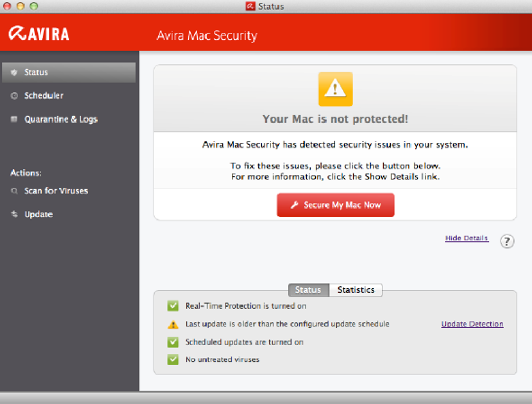This screenshot has width=532, height=404.
Task: Click the Scan for Viruses magnifier icon
Action: pyautogui.click(x=14, y=191)
